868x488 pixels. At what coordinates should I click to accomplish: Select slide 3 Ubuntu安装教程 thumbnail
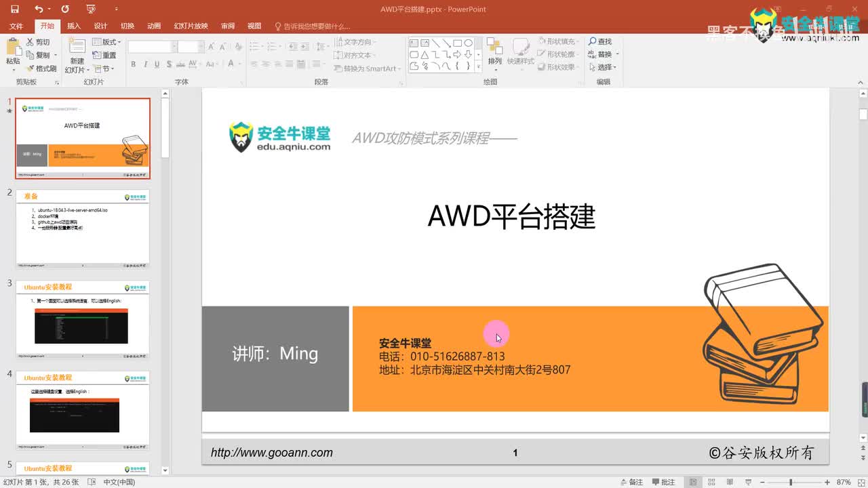point(83,320)
